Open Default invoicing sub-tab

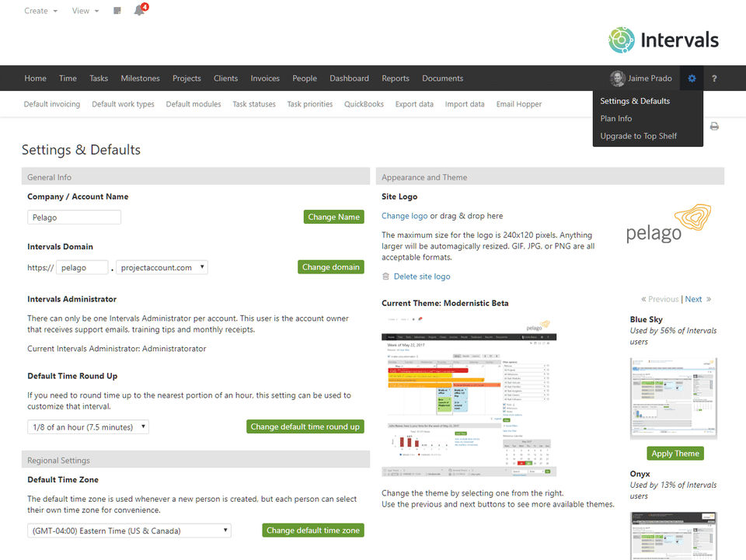coord(52,104)
